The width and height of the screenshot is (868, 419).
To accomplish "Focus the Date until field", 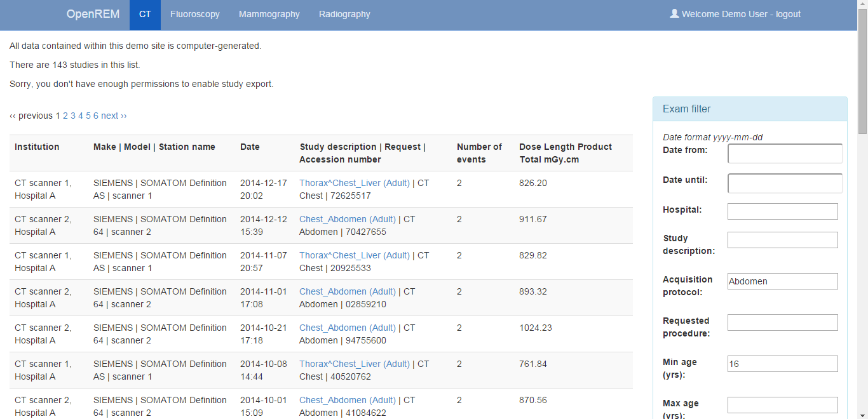I will (785, 183).
